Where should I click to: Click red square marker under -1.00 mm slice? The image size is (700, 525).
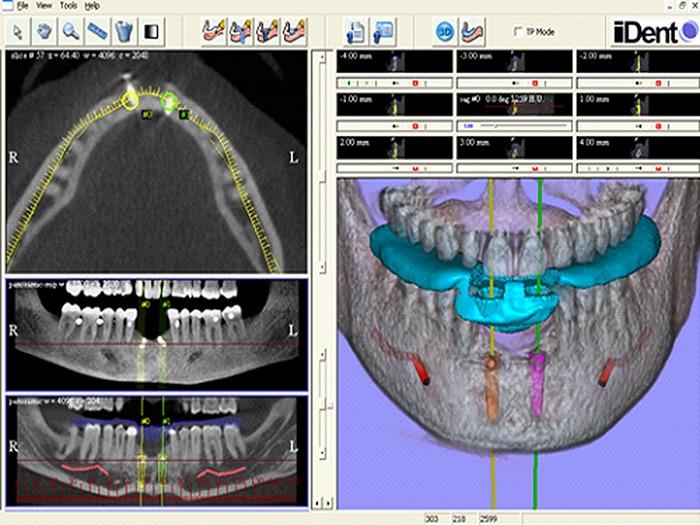click(x=416, y=126)
